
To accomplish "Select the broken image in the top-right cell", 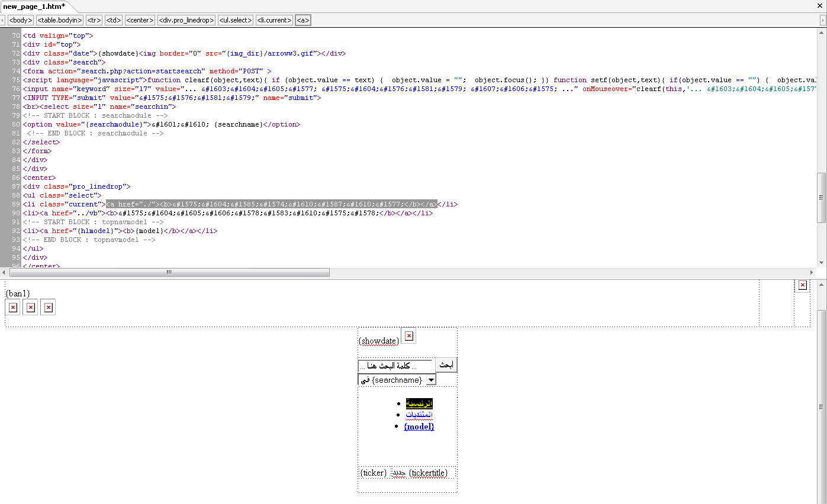I will [x=802, y=285].
